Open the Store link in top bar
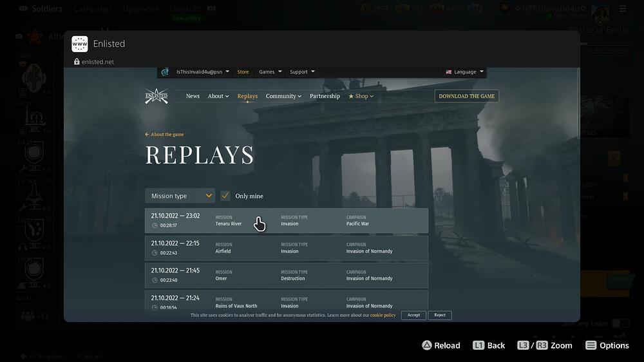Image resolution: width=644 pixels, height=362 pixels. (x=243, y=72)
